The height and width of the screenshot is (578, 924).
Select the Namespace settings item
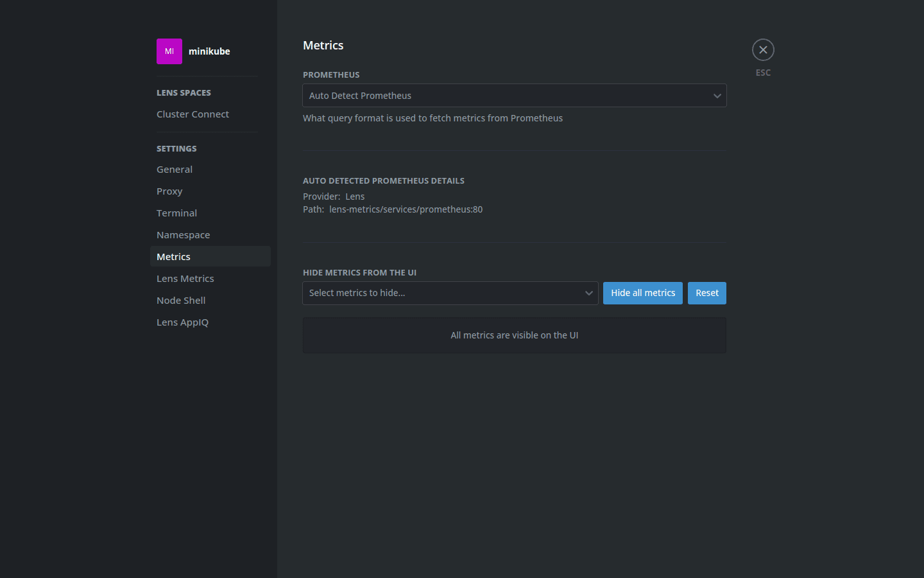coord(183,235)
